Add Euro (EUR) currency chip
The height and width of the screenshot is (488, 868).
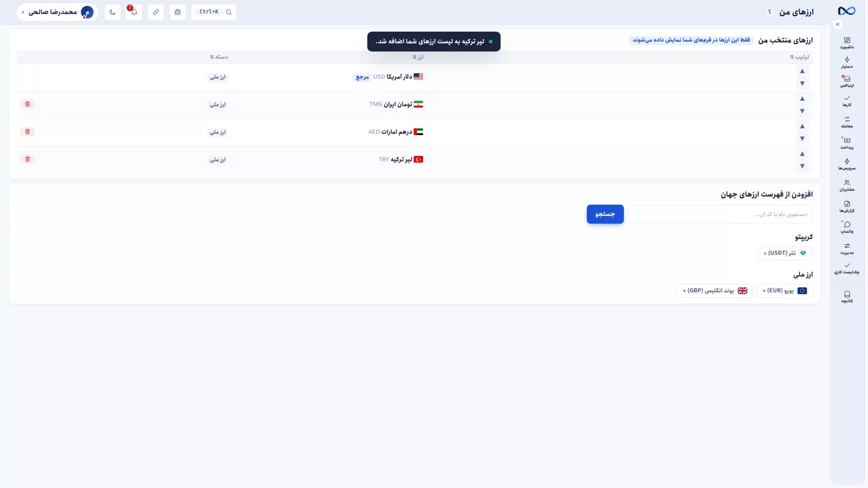[x=784, y=291]
